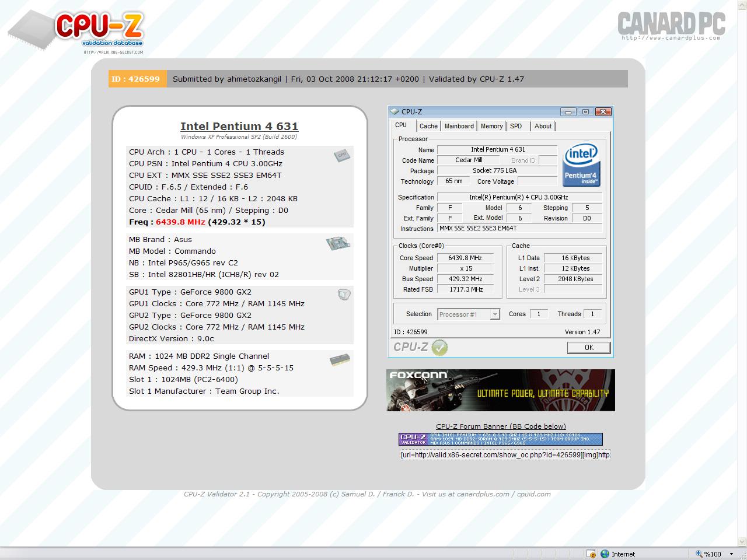The width and height of the screenshot is (747, 560).
Task: Switch to the SPD tab
Action: 516,126
